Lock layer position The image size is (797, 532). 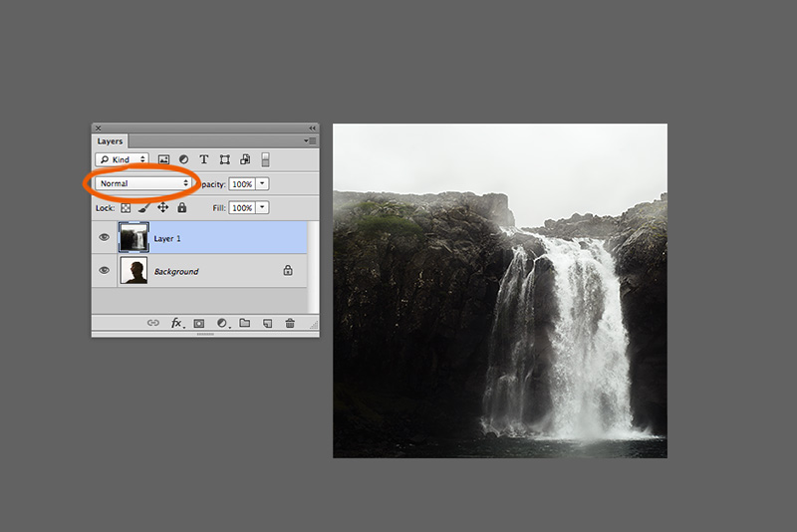[162, 207]
